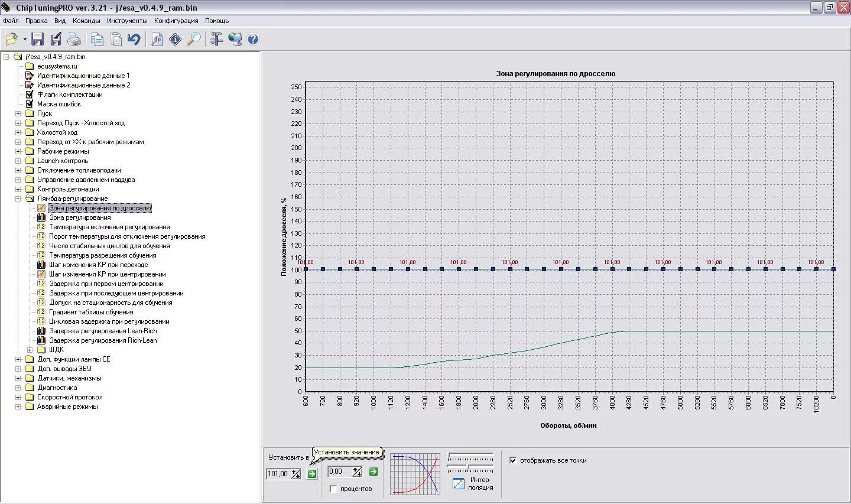Open the Команды menu
Image resolution: width=851 pixels, height=504 pixels.
pos(86,21)
